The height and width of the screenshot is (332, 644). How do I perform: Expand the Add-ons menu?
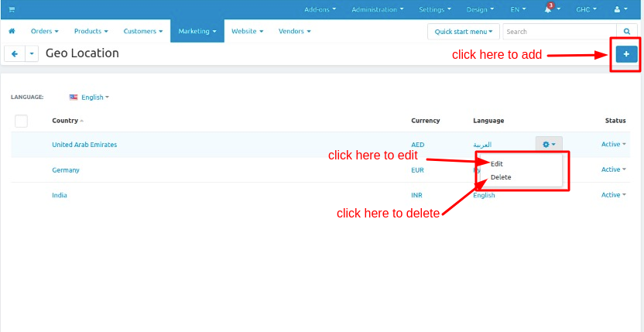coord(320,9)
